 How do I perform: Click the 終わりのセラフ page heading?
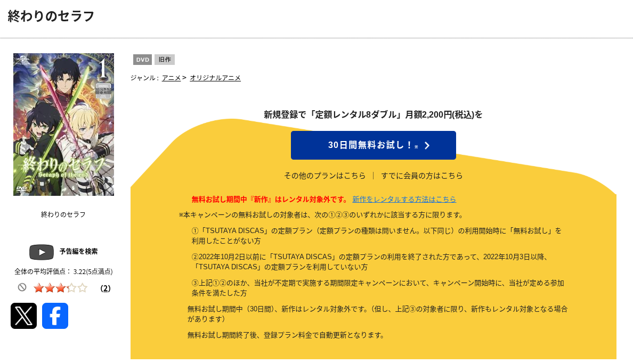coord(51,16)
